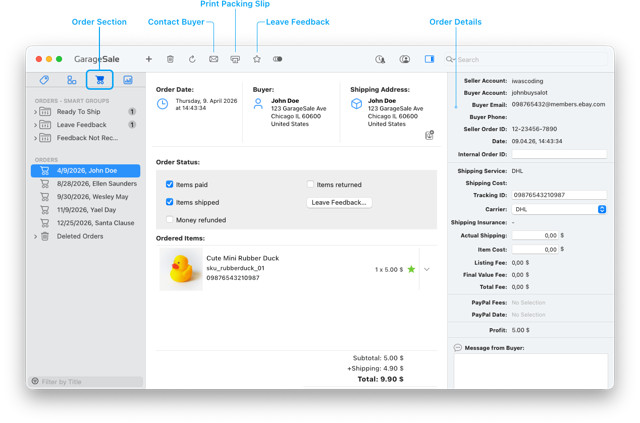Select Leave Feedback smart group row

pos(86,125)
